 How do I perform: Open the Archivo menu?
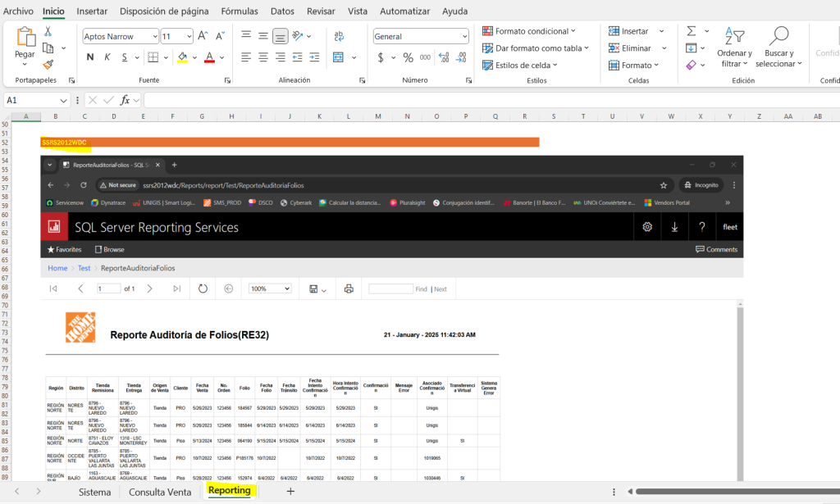pos(18,11)
